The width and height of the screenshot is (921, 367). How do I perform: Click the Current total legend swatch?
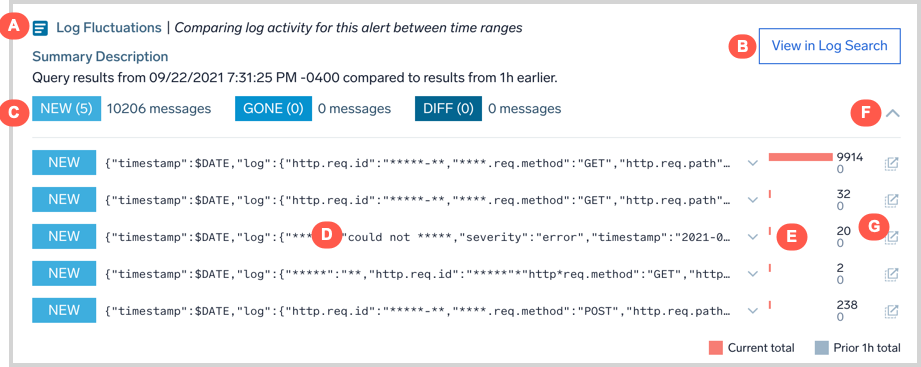(x=715, y=348)
